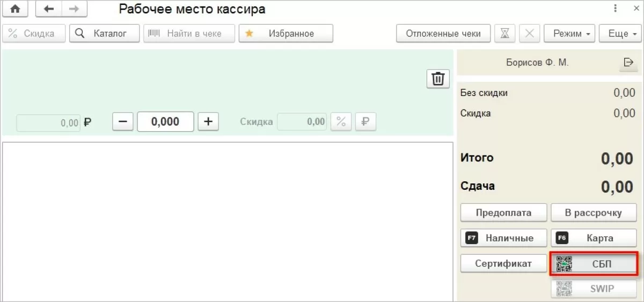Pay with Карта card (F6)

(x=594, y=238)
